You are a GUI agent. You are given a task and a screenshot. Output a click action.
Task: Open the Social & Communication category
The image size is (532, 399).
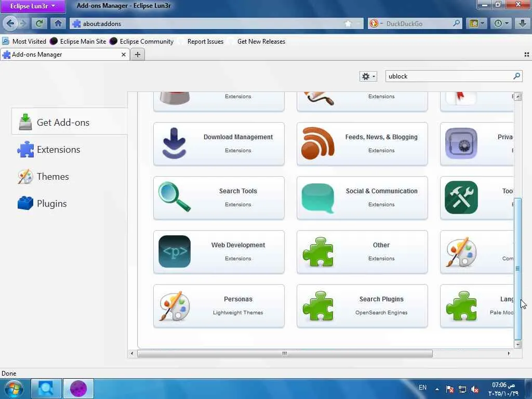pyautogui.click(x=362, y=198)
